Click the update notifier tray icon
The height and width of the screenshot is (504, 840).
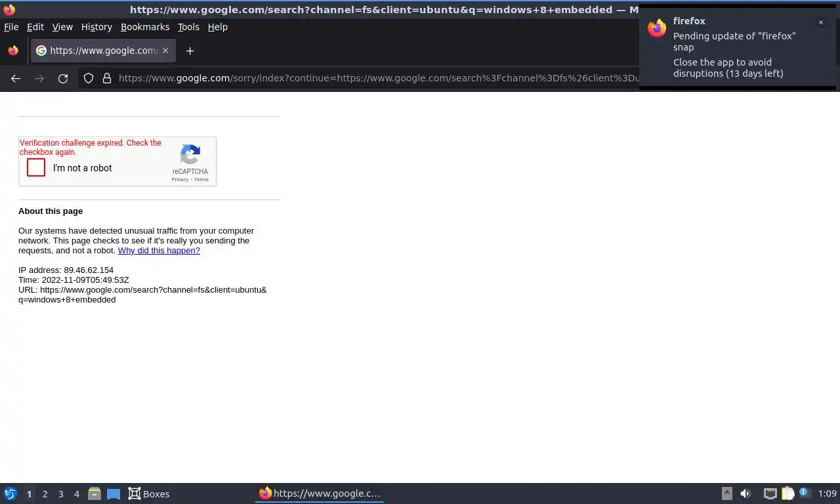pos(805,493)
